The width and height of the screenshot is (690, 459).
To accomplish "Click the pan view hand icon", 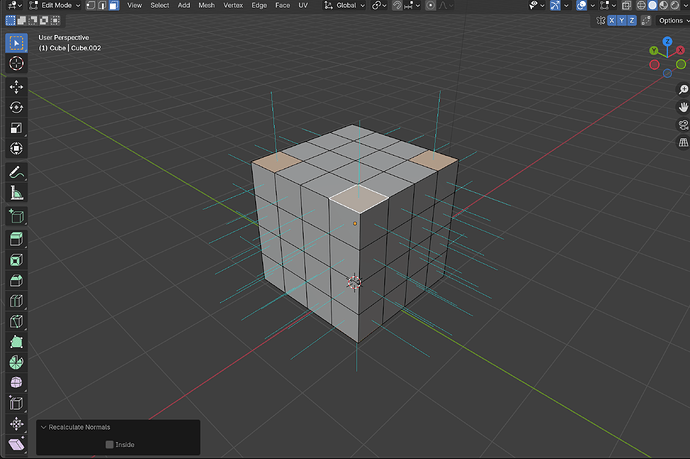I will 683,107.
